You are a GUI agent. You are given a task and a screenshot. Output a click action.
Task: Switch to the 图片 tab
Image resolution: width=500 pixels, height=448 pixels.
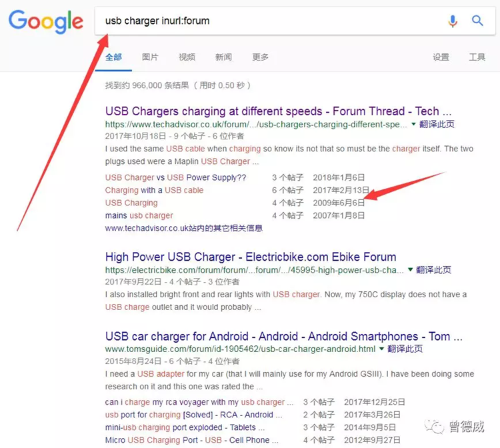point(150,57)
